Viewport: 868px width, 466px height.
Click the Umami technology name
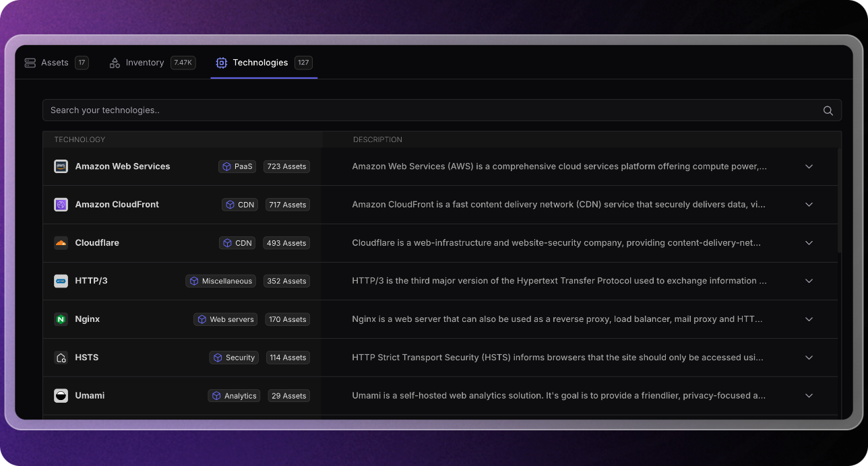[x=90, y=396]
